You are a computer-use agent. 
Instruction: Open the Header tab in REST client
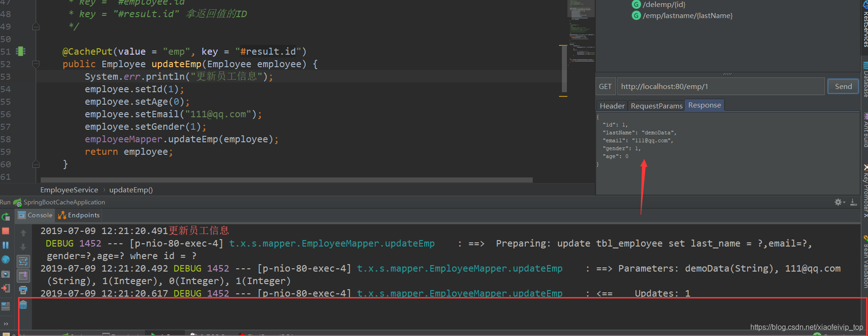[x=612, y=106]
